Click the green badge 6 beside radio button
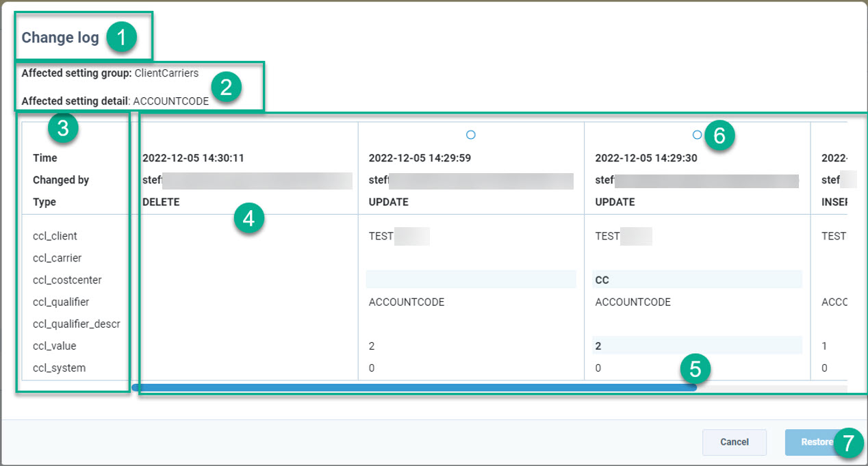The image size is (868, 466). pyautogui.click(x=719, y=135)
